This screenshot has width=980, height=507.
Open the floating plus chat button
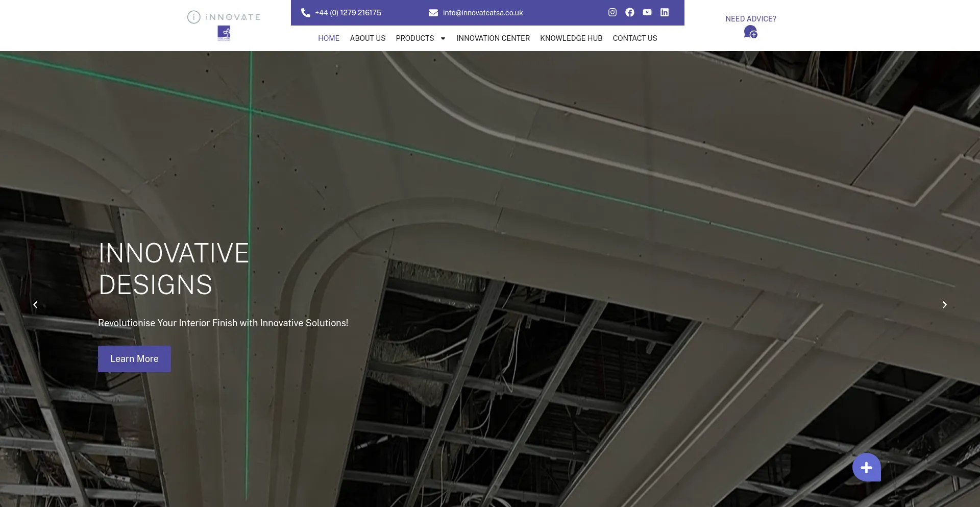click(866, 467)
